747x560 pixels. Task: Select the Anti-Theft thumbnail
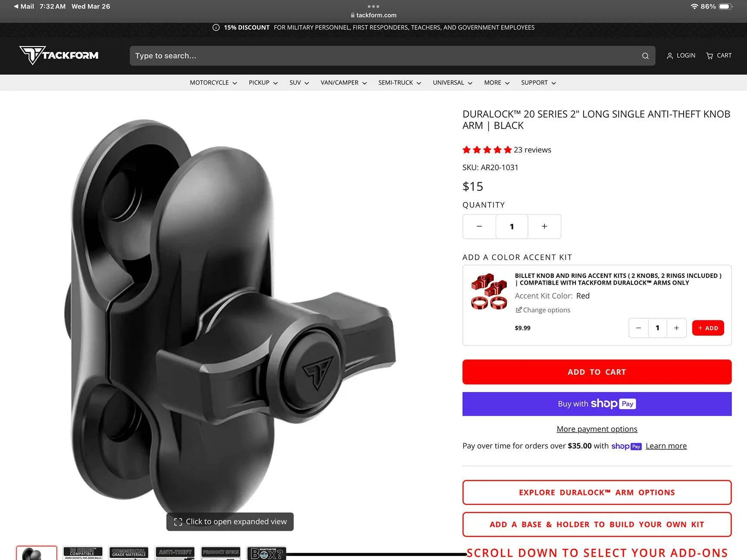click(x=175, y=553)
